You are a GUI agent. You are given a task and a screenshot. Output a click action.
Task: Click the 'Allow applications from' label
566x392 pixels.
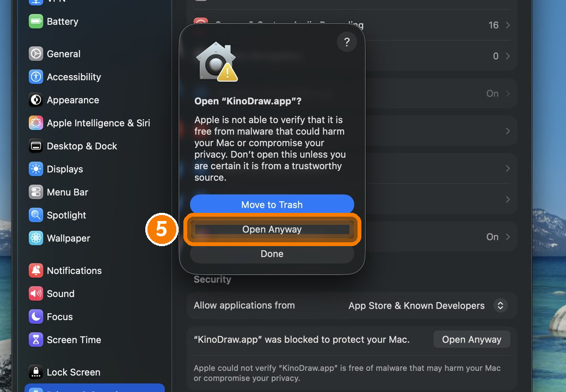point(244,305)
